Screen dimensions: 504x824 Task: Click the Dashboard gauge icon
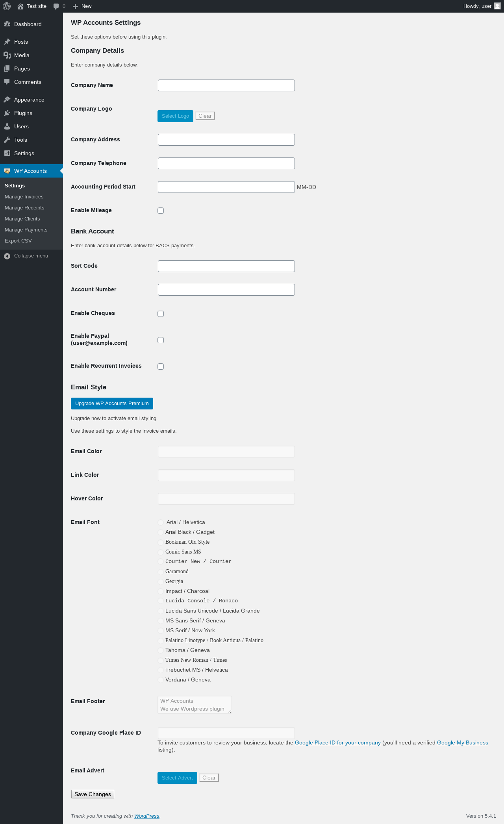tap(7, 24)
